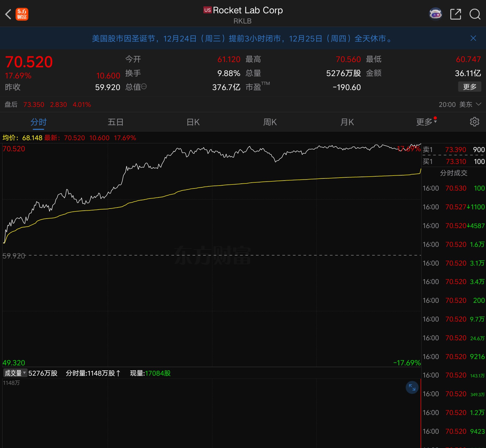The image size is (486, 448).
Task: Switch to the 五日 five-day tab
Action: (116, 122)
